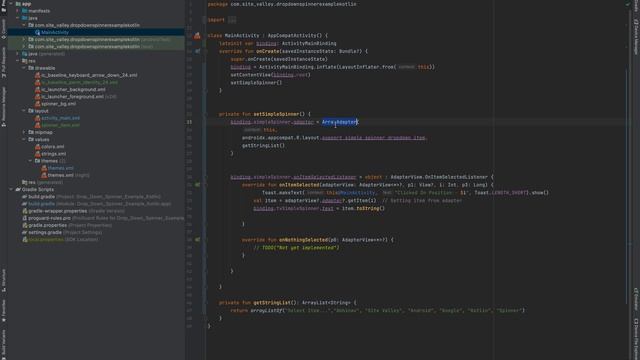Image resolution: width=640 pixels, height=360 pixels.
Task: Open build.gradle (Module) file icon
Action: click(24, 204)
